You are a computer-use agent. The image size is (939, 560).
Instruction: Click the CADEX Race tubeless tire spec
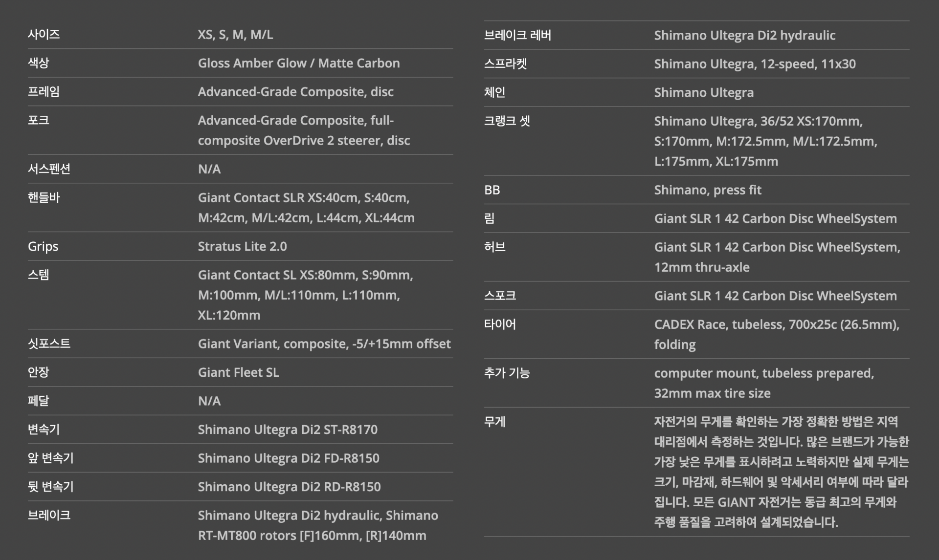point(776,334)
